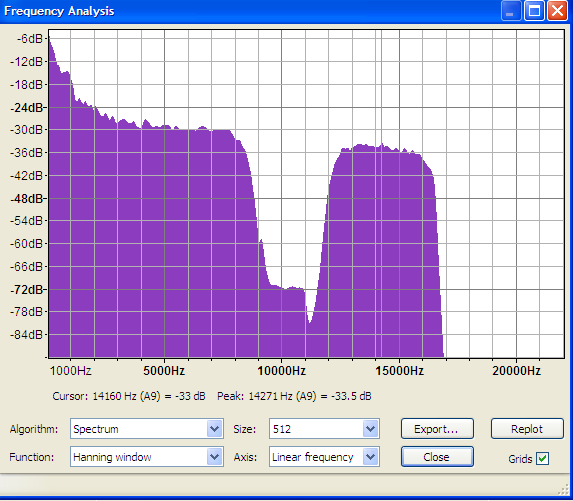Open the Algorithm dropdown arrow
This screenshot has height=501, width=573.
click(x=215, y=429)
